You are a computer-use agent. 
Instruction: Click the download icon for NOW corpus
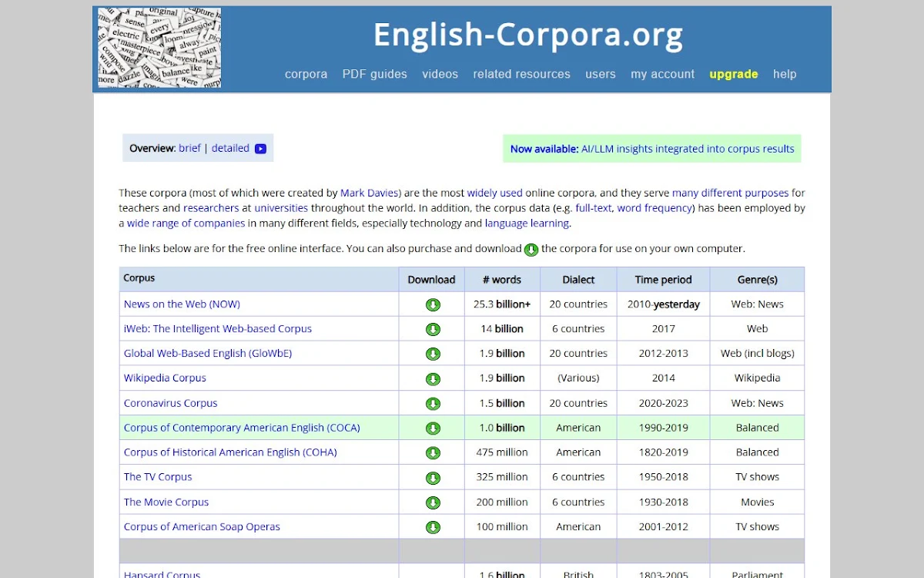click(x=433, y=304)
